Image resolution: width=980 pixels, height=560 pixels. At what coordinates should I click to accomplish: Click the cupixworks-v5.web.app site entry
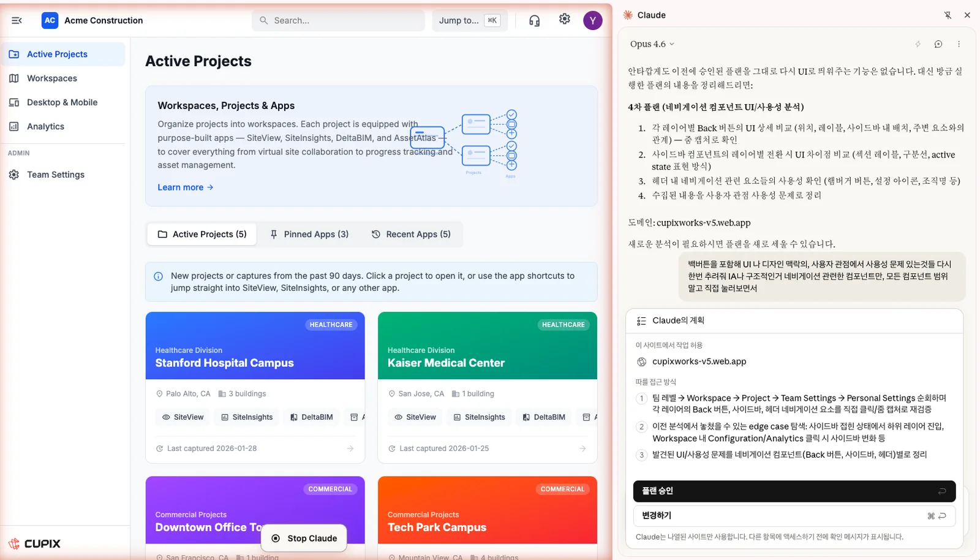point(699,361)
